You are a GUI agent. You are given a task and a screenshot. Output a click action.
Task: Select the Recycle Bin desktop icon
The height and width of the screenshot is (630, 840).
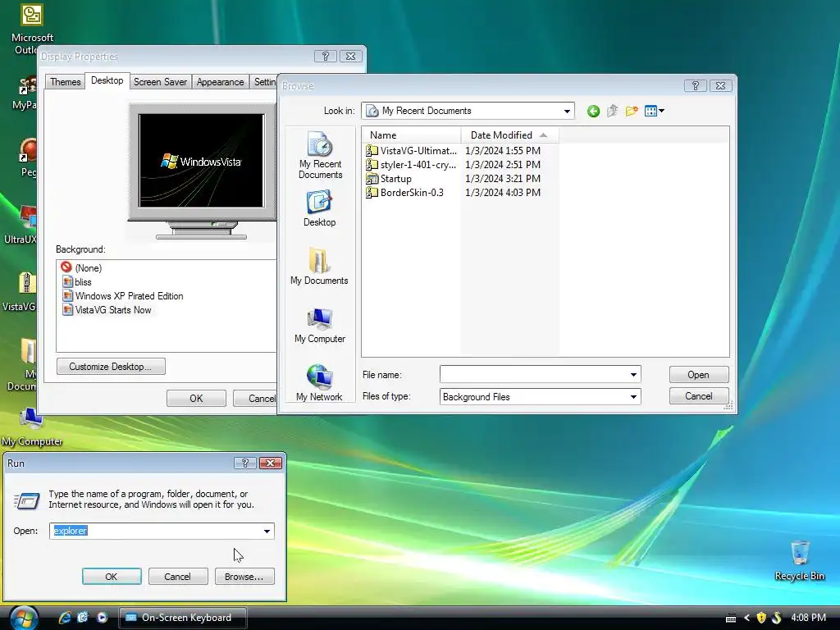(x=799, y=560)
